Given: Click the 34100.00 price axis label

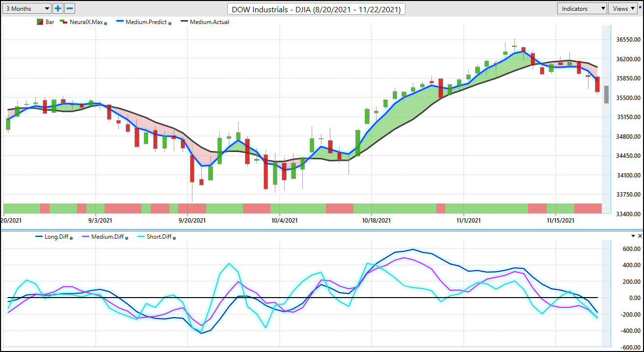Looking at the screenshot, I should pos(627,175).
